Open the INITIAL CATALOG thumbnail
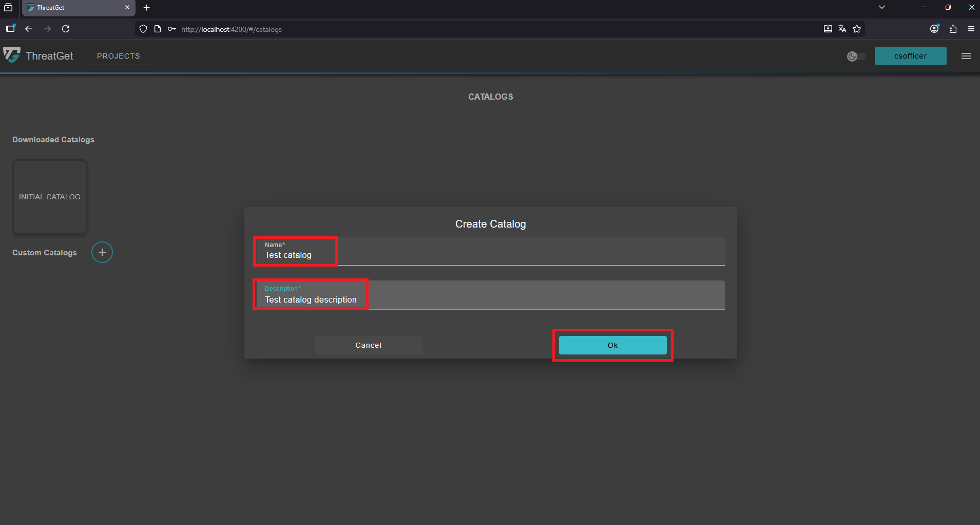Image resolution: width=980 pixels, height=525 pixels. (x=49, y=196)
